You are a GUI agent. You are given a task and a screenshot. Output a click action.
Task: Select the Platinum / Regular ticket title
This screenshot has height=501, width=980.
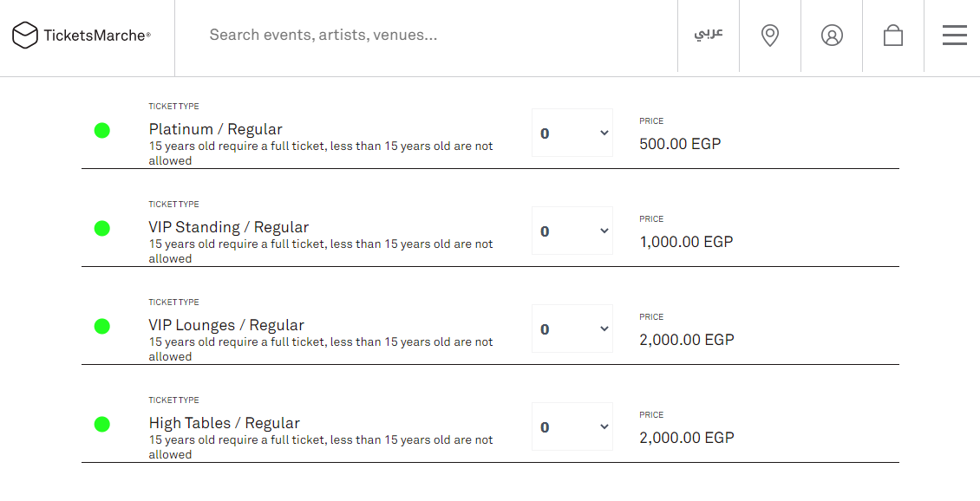tap(216, 129)
